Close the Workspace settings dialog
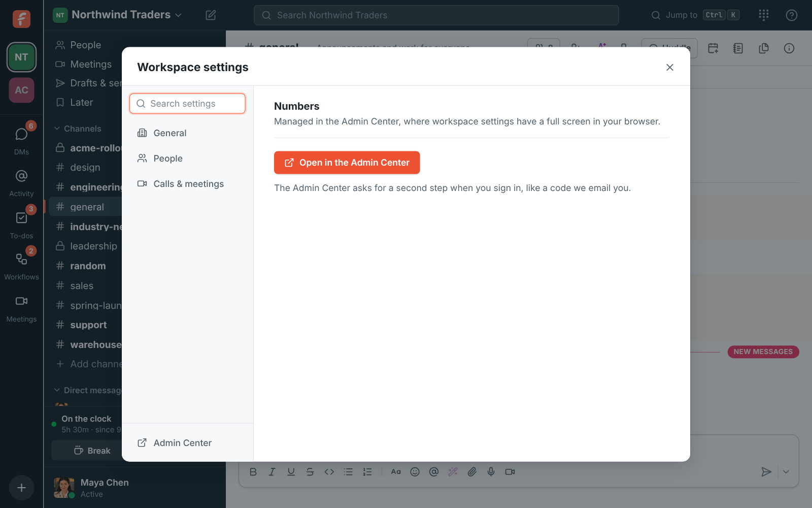Screen dimensions: 812x508 pos(670,68)
